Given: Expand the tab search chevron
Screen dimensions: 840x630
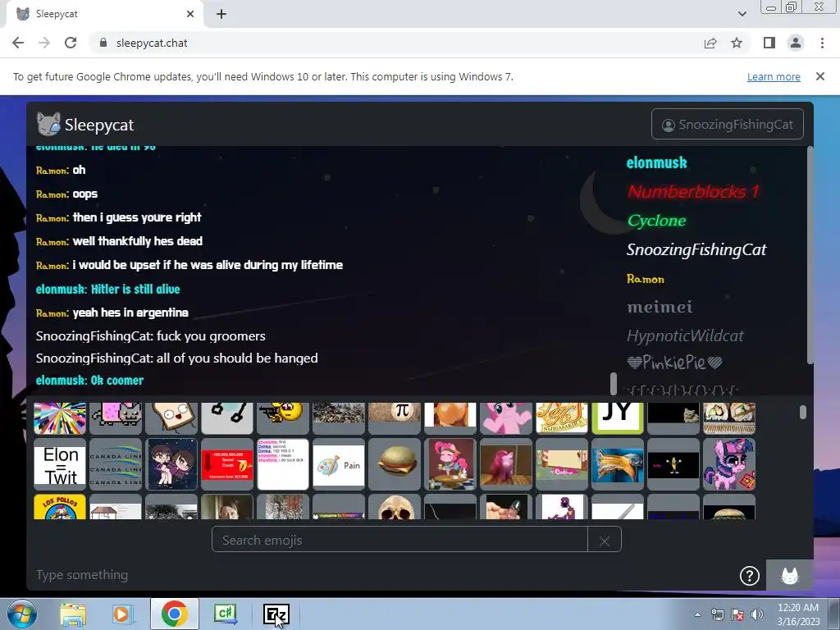Looking at the screenshot, I should click(x=742, y=14).
